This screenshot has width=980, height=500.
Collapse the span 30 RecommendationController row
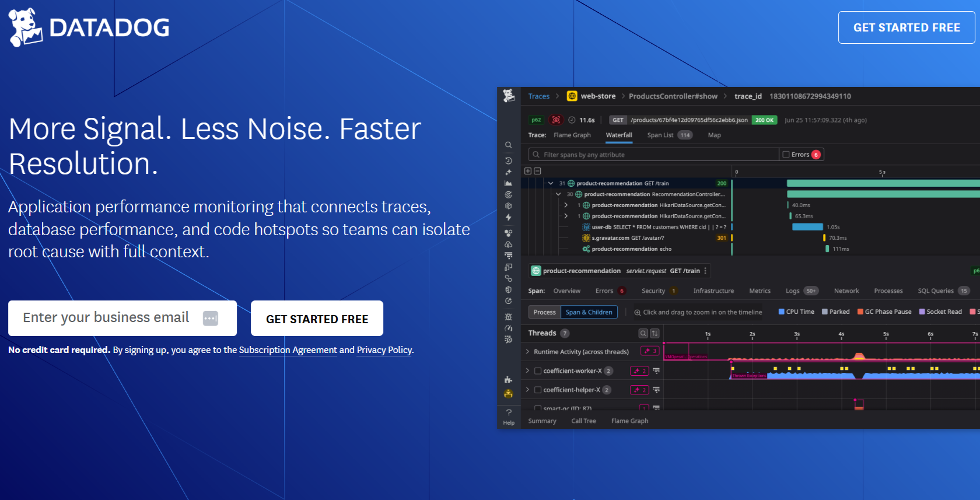tap(558, 194)
